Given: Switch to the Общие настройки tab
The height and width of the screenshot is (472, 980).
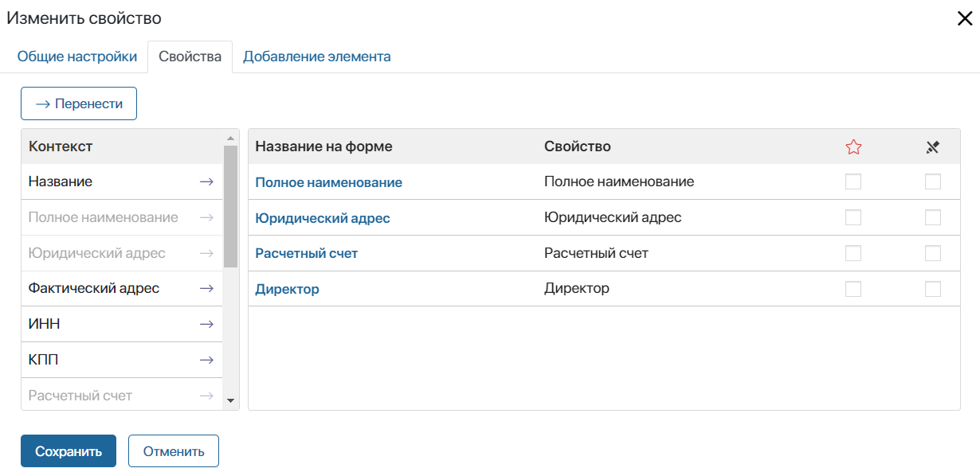Looking at the screenshot, I should click(x=77, y=57).
